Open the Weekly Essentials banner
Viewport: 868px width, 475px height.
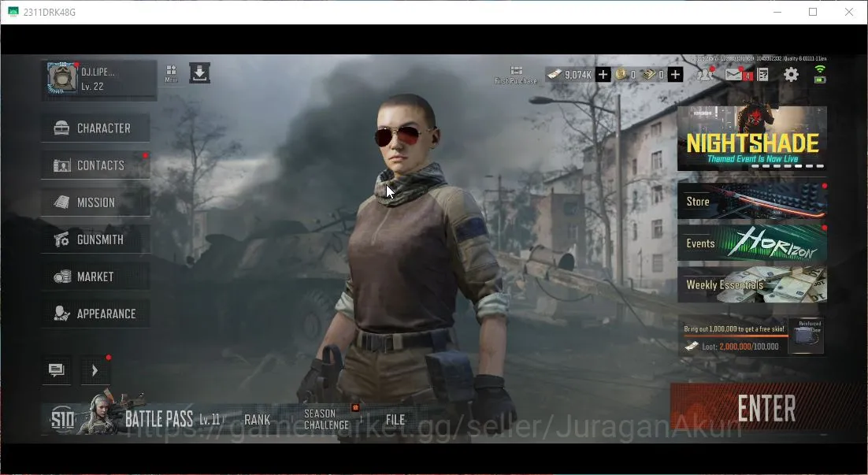[751, 284]
